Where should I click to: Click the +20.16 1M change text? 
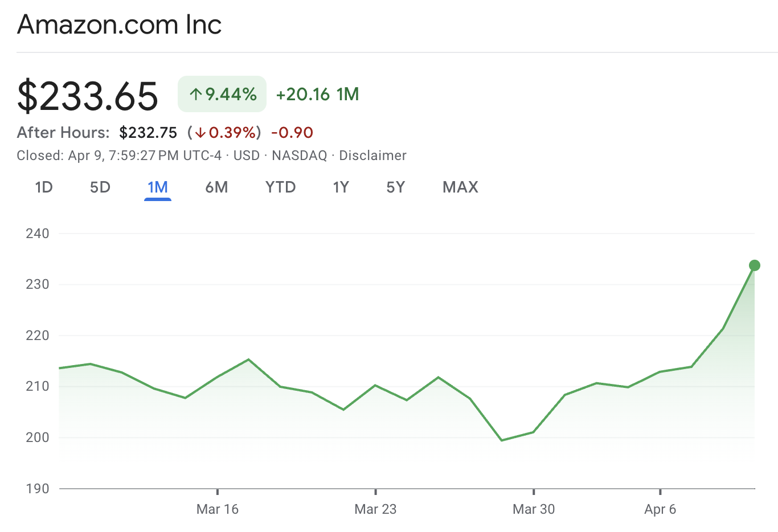317,94
